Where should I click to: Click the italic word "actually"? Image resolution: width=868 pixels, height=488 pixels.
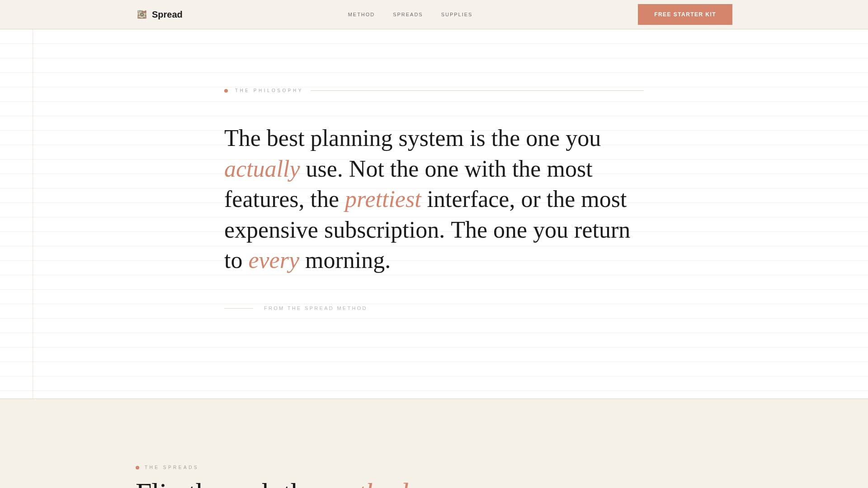pyautogui.click(x=262, y=169)
